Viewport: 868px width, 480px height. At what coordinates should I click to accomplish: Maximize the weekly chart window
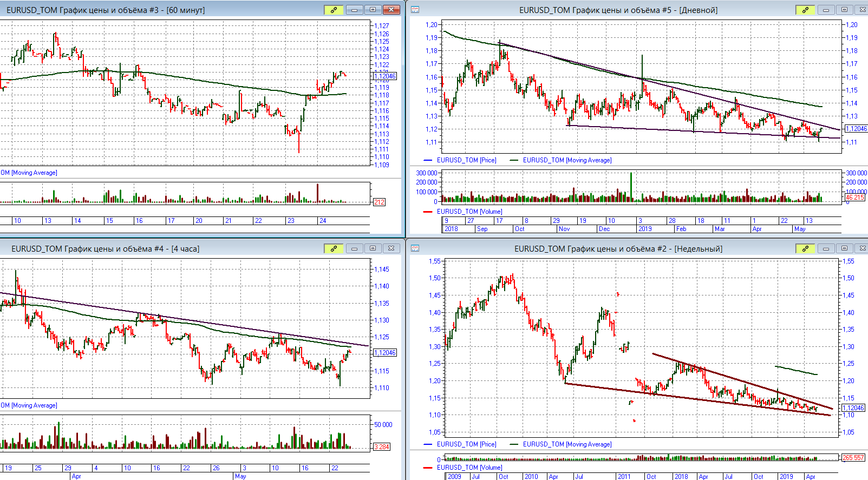[844, 248]
